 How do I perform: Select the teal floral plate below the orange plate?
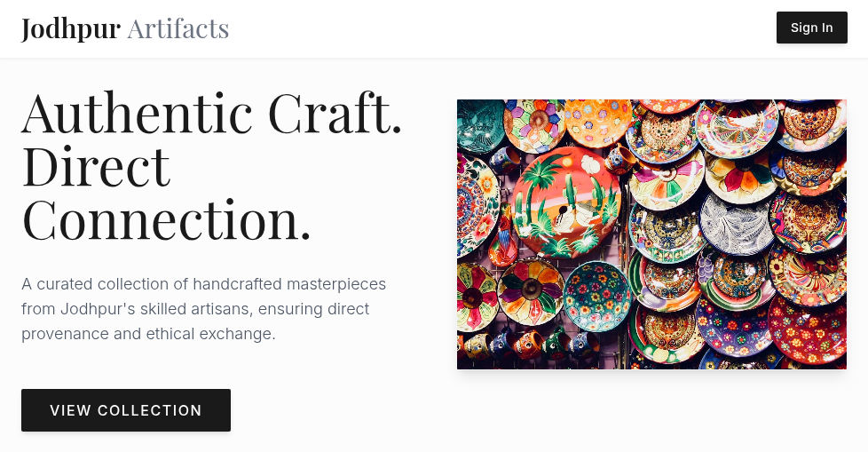point(596,297)
